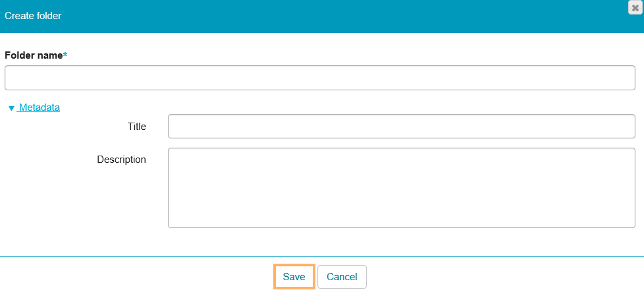The image size is (644, 296).
Task: Click the Create folder header text
Action: click(x=33, y=16)
